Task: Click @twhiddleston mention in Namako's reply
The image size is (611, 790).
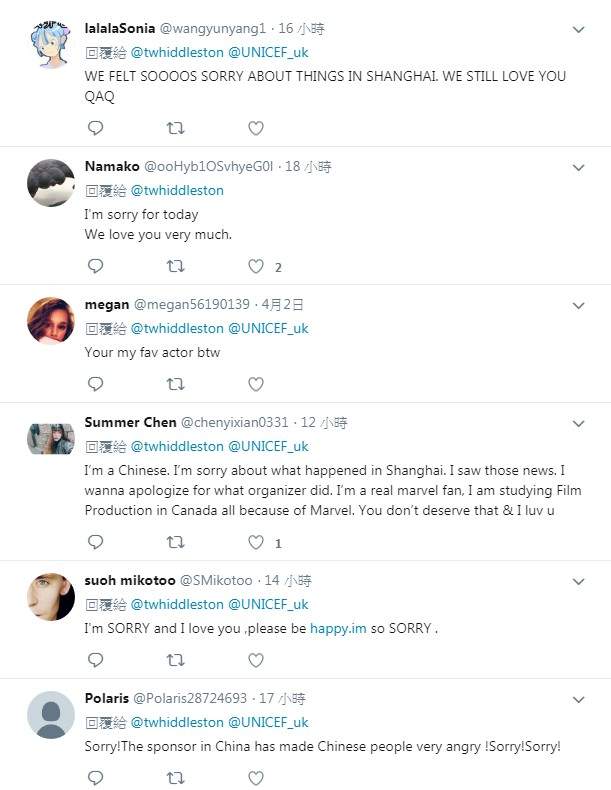Action: pyautogui.click(x=177, y=190)
